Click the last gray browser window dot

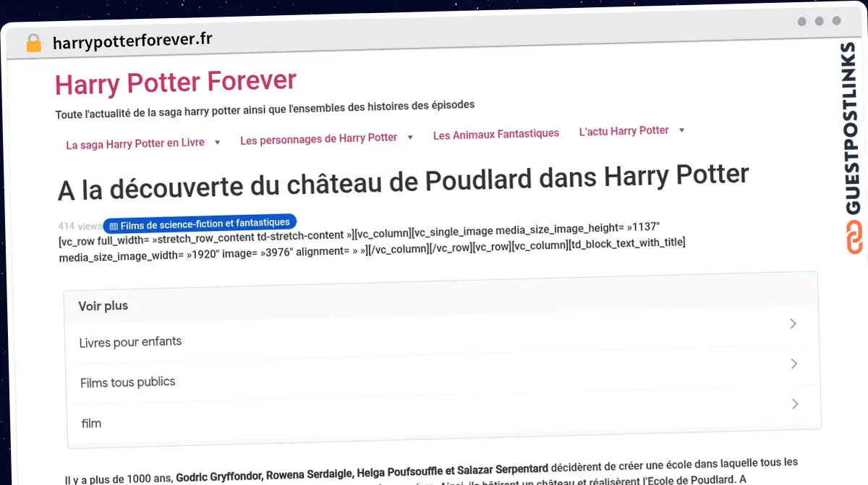click(x=837, y=22)
